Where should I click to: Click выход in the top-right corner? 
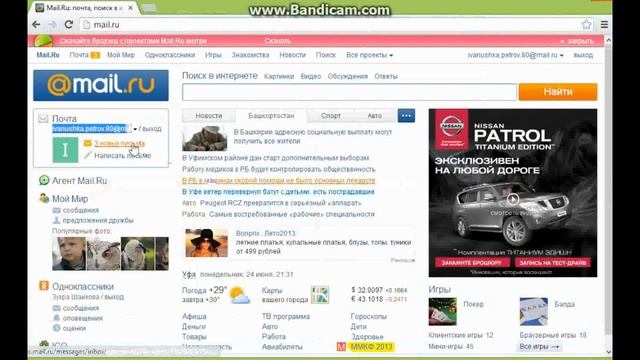583,55
